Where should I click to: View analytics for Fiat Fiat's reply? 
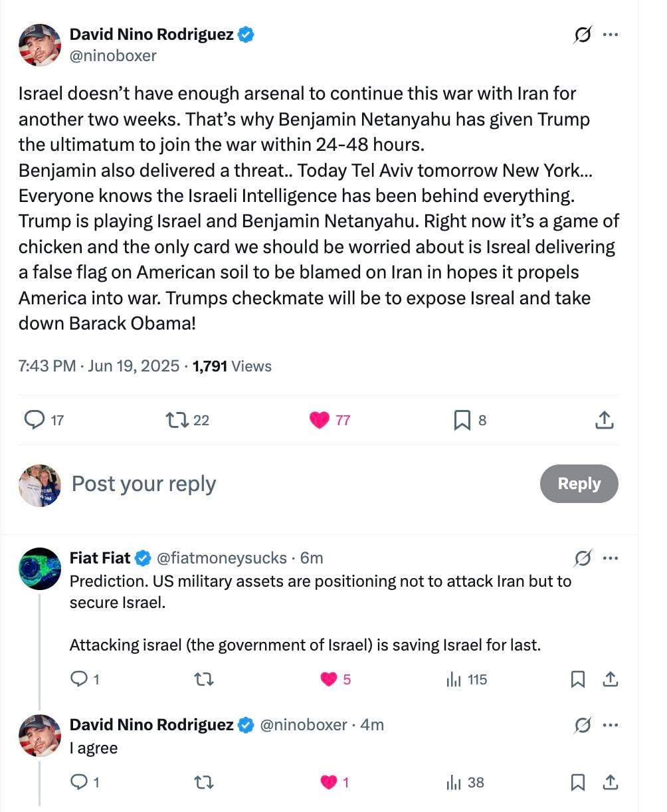[x=454, y=679]
